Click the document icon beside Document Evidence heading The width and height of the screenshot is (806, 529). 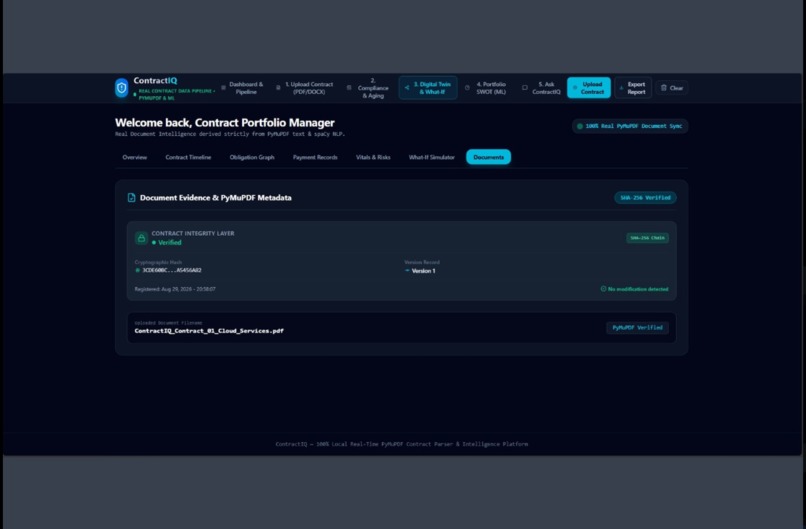[132, 197]
